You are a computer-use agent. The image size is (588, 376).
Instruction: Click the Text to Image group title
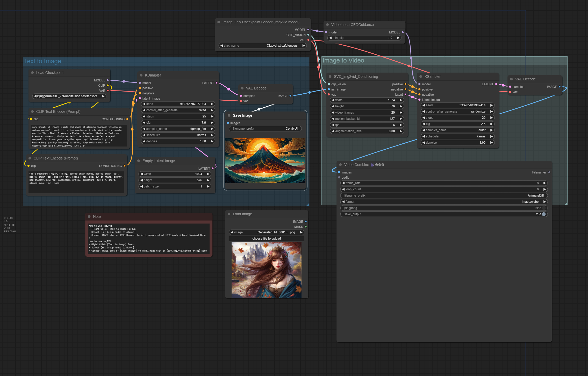pos(43,61)
